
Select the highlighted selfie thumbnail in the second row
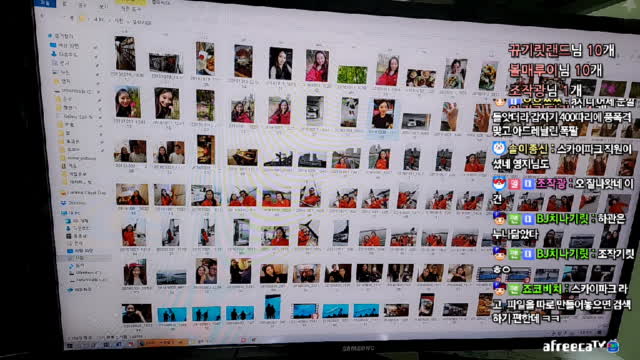tap(383, 114)
